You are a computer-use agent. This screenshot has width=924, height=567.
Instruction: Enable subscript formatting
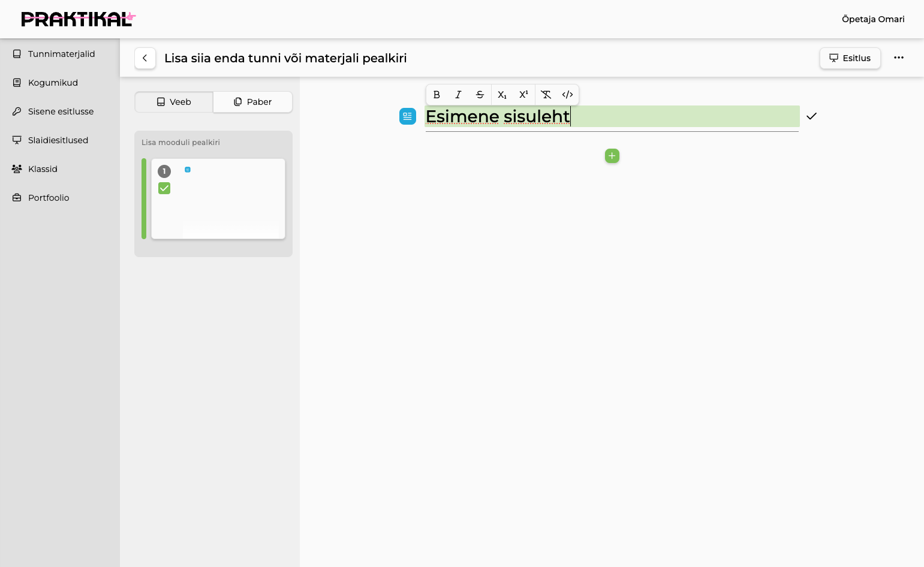coord(502,95)
